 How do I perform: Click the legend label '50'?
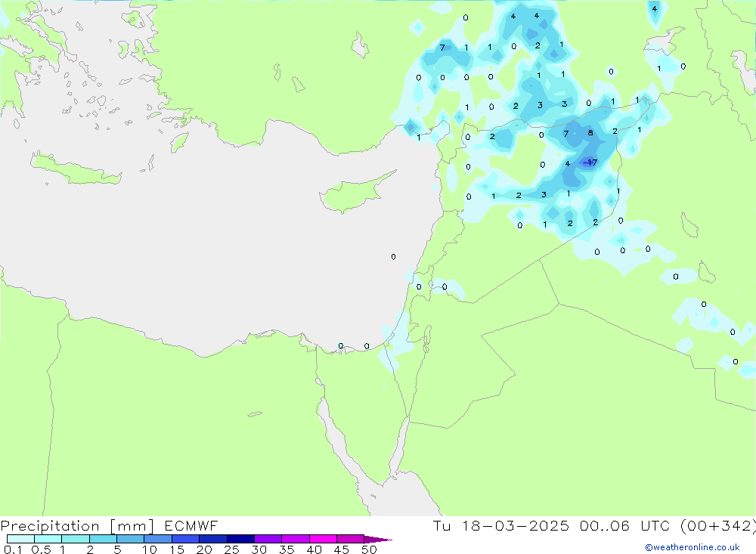click(369, 549)
